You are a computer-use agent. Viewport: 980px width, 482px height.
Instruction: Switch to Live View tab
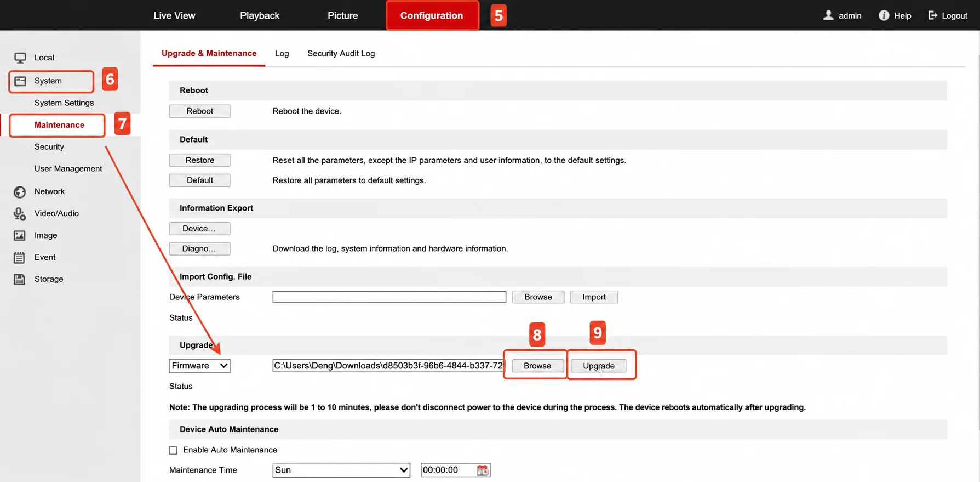174,15
